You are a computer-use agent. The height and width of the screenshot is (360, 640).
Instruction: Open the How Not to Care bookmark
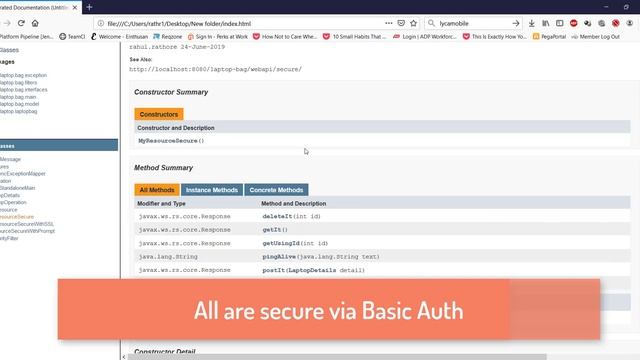(x=285, y=36)
